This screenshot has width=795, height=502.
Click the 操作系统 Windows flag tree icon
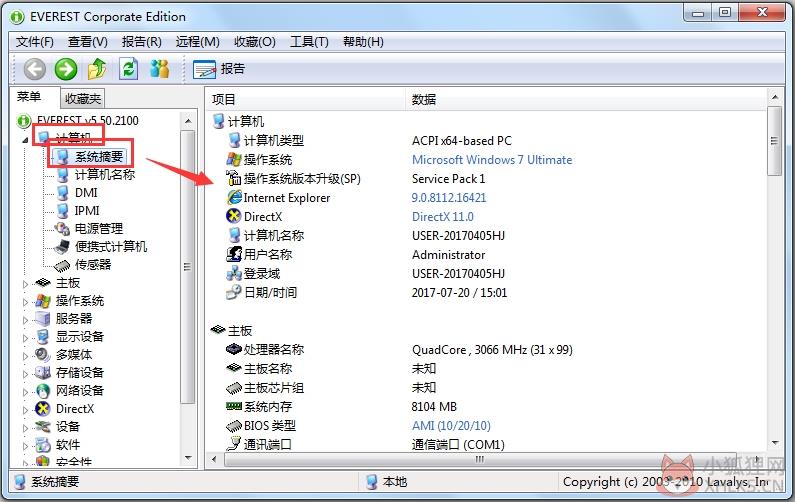[x=43, y=301]
